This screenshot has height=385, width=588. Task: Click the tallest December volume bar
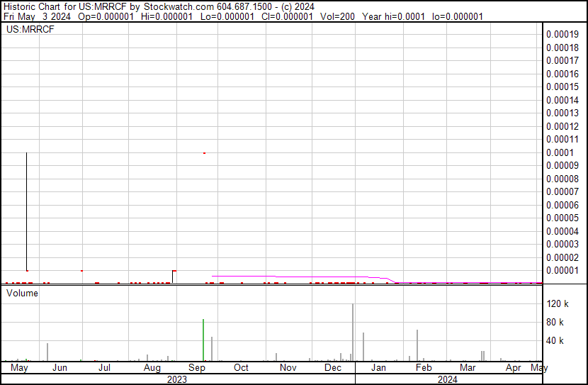tap(353, 333)
